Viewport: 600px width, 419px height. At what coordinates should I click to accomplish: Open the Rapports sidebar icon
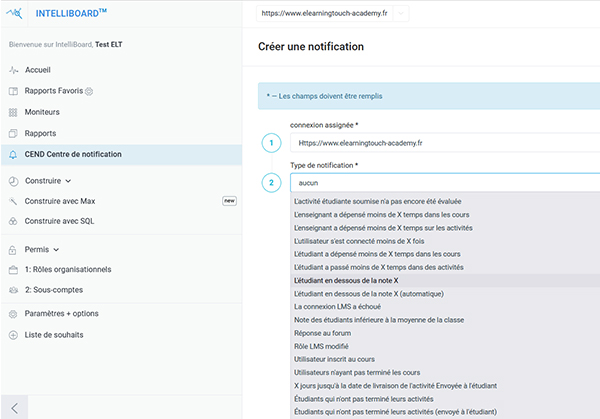13,133
